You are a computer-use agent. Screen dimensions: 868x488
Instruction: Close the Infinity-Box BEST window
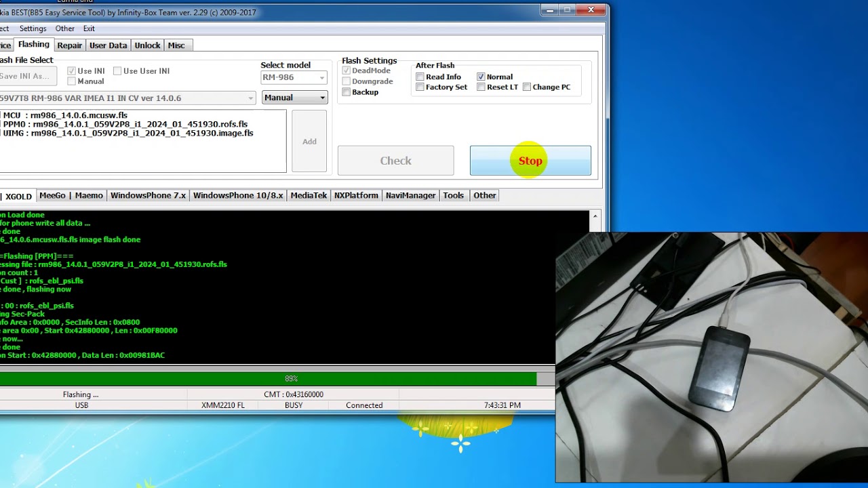(591, 9)
